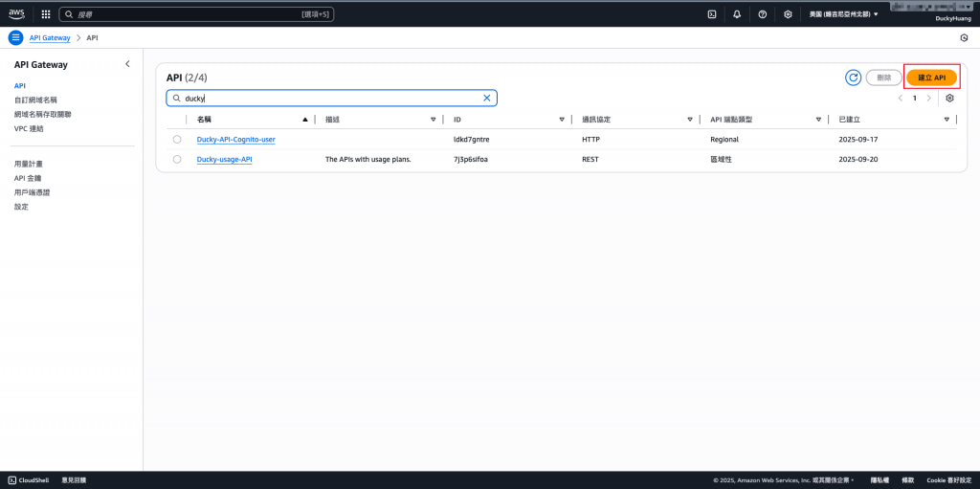Click the 區域性 endpoint type cell

721,160
